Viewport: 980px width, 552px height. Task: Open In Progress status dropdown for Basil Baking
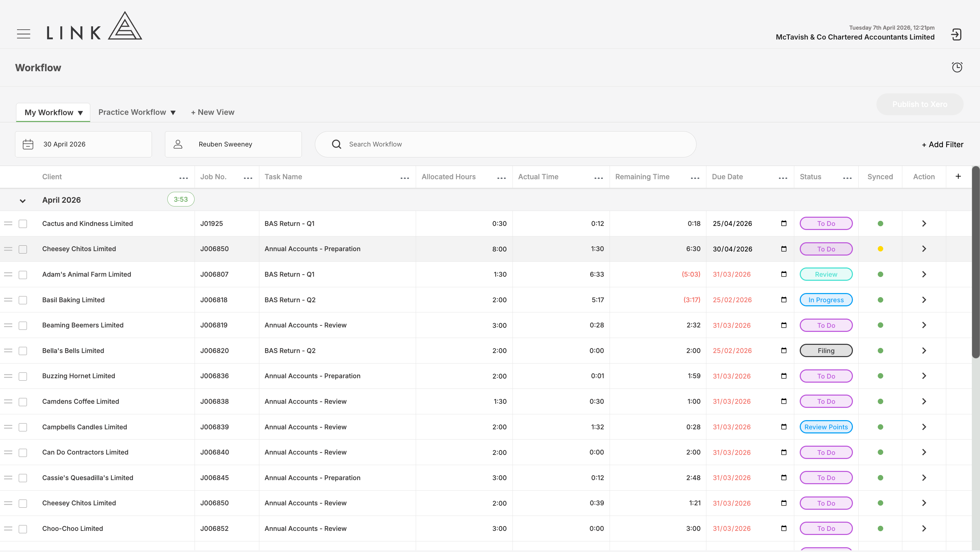[826, 300]
